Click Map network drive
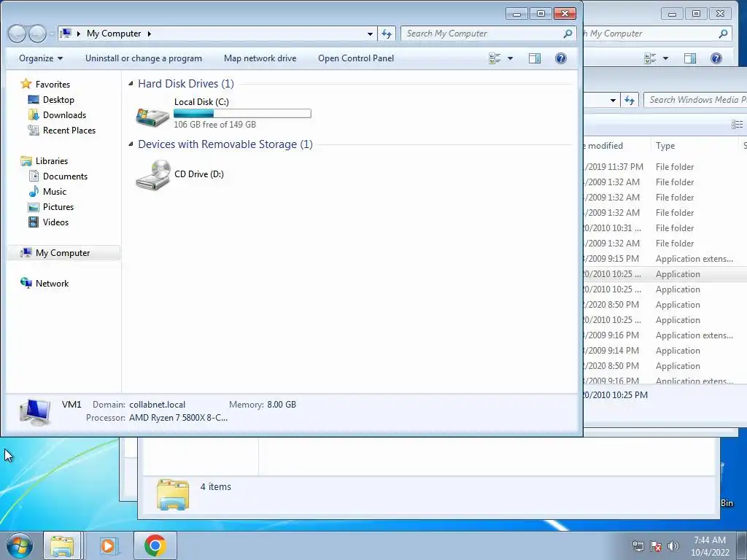 click(x=260, y=58)
